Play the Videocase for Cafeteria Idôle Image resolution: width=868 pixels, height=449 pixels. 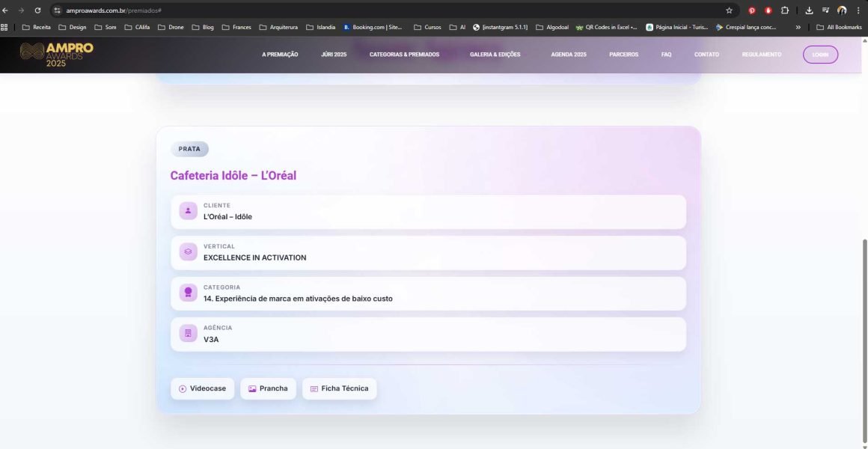click(x=202, y=388)
